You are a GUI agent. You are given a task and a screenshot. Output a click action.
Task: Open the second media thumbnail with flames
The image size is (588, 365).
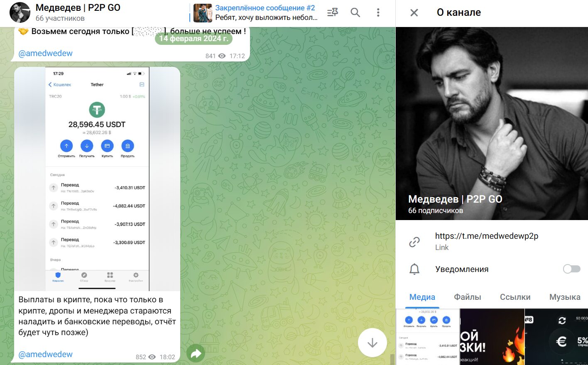click(492, 337)
